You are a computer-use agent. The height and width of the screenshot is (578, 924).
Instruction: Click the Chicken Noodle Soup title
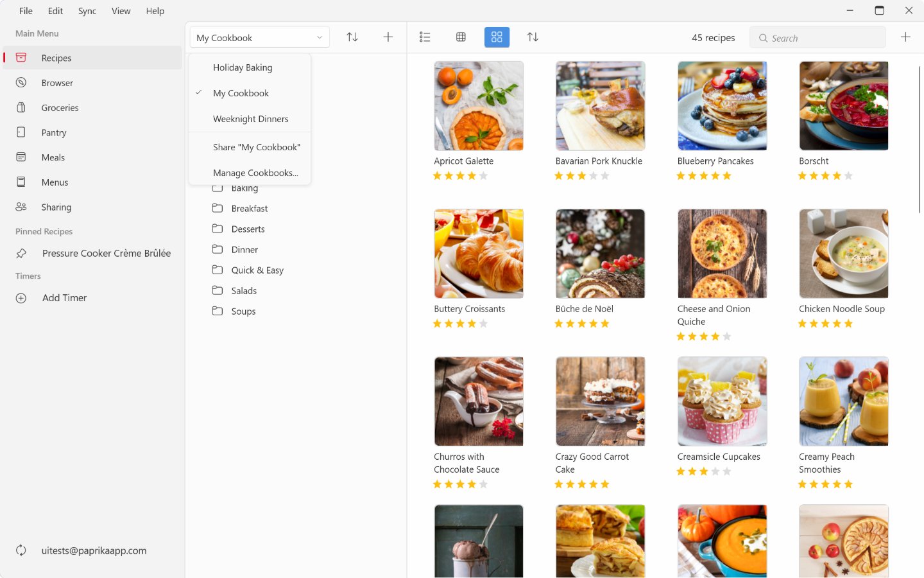[x=842, y=309]
